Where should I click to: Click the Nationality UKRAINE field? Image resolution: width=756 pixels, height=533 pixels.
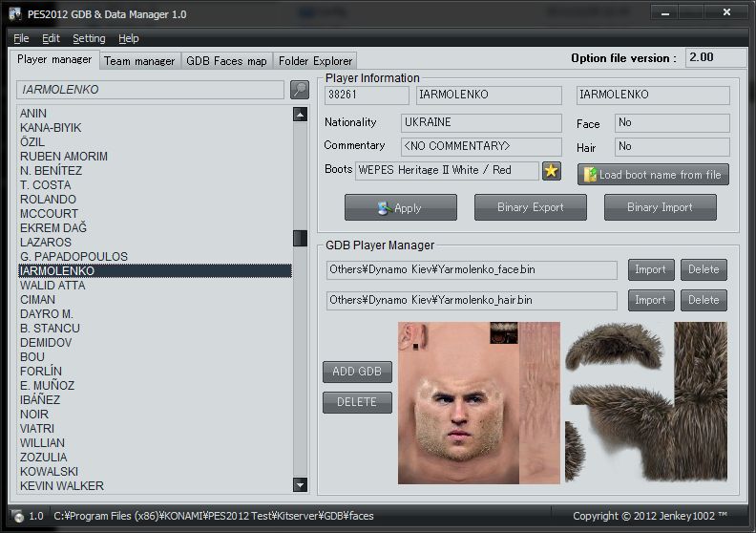click(x=481, y=123)
